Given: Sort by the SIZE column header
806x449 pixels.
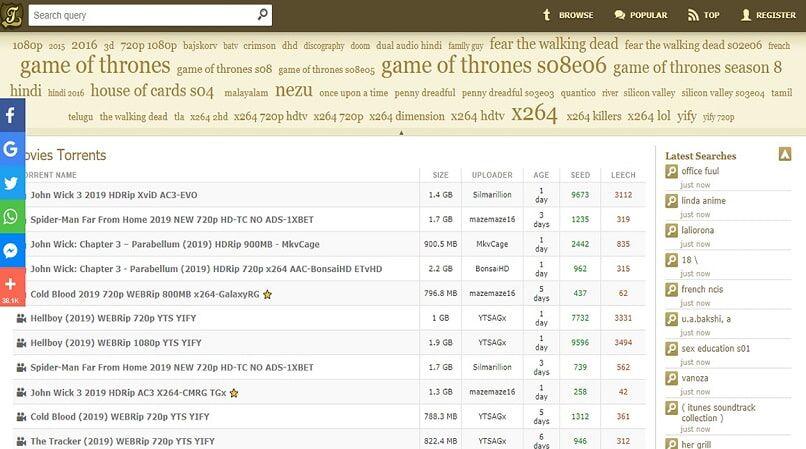Looking at the screenshot, I should tap(441, 175).
